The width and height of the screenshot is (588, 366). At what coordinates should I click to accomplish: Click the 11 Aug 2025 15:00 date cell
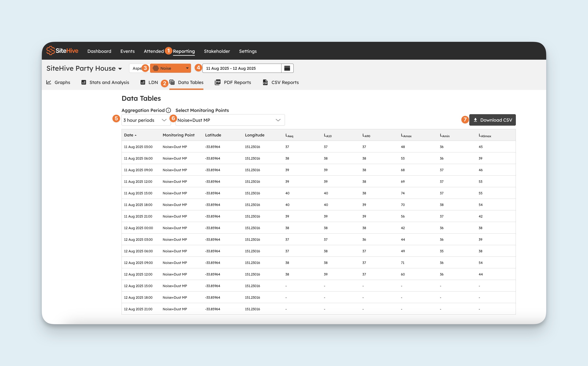coord(138,193)
